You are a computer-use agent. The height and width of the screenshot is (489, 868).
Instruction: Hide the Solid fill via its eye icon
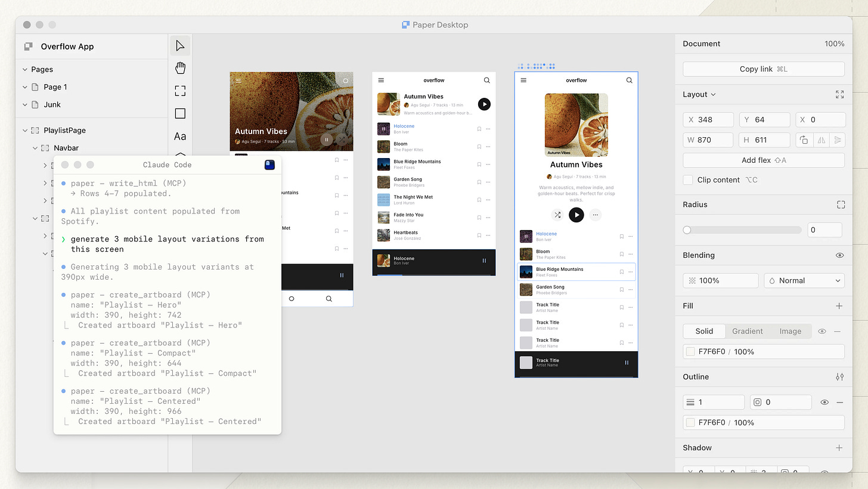[x=822, y=331]
